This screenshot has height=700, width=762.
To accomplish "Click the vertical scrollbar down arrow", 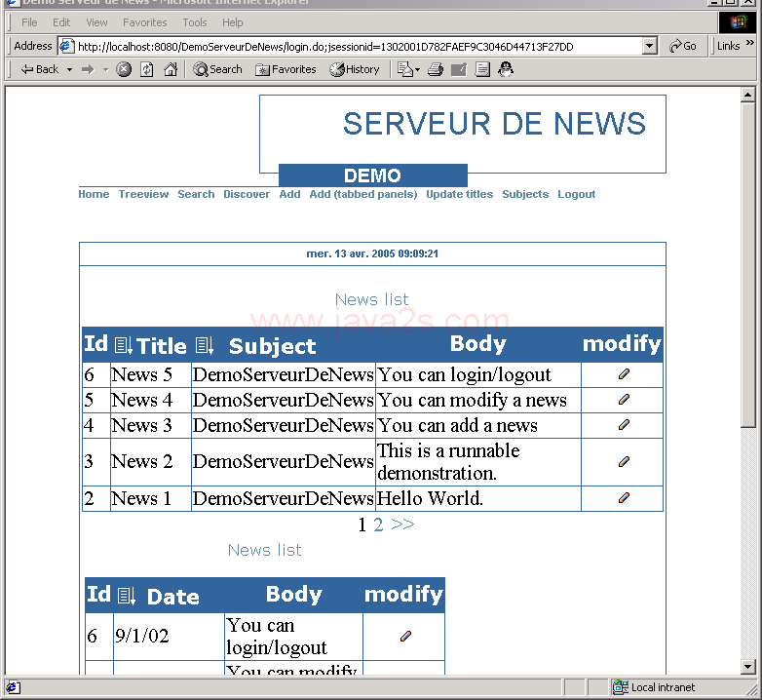I will (748, 667).
